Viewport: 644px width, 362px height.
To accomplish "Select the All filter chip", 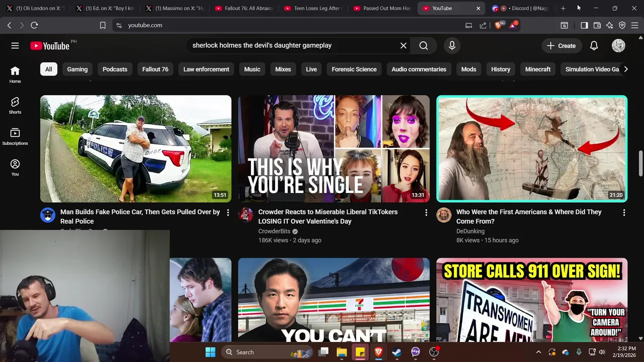I will coord(48,69).
